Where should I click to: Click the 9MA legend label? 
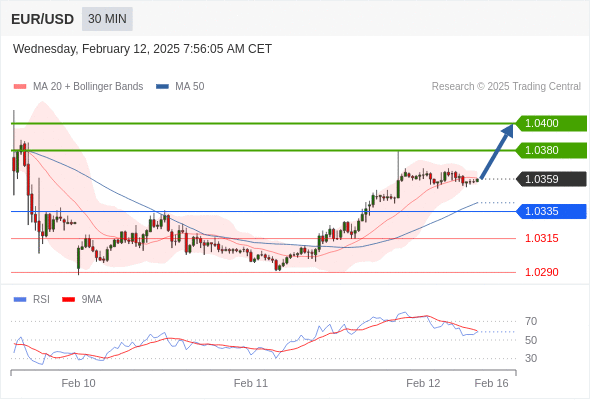[92, 300]
